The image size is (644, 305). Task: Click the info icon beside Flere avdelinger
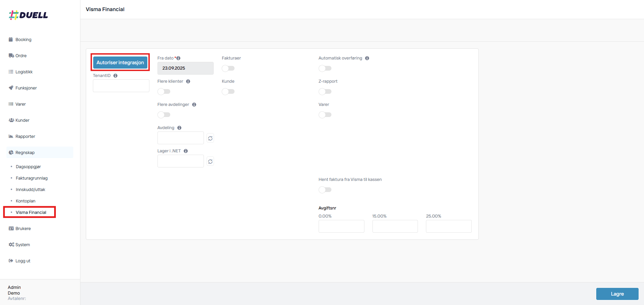pyautogui.click(x=194, y=105)
